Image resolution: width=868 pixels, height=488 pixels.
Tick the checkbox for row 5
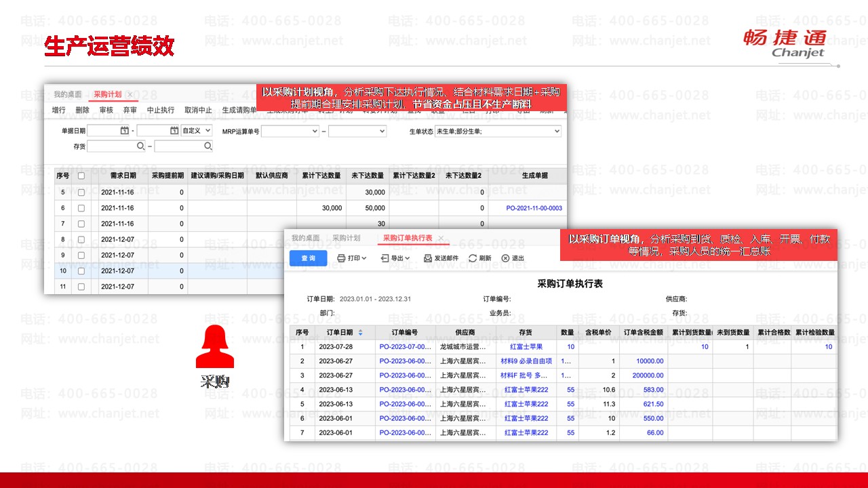pos(81,192)
